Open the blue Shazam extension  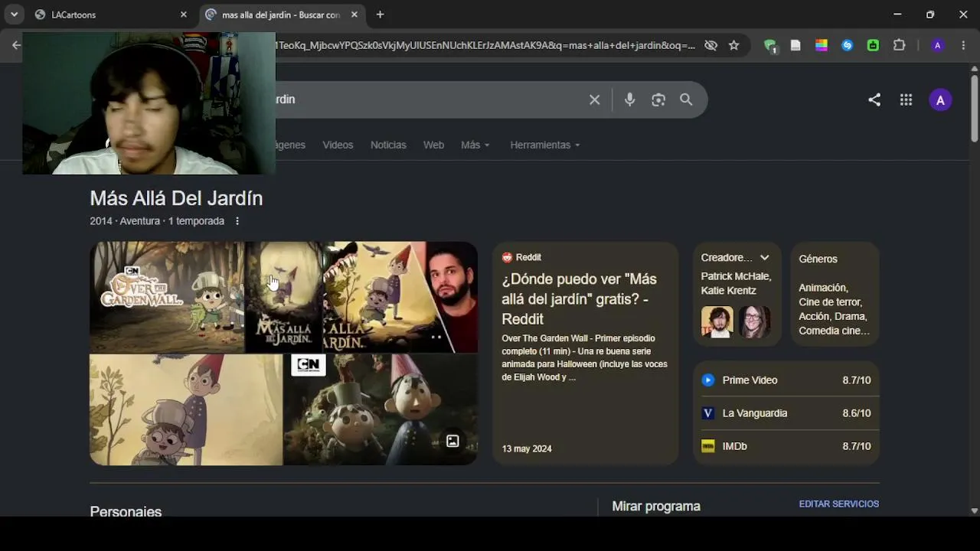pos(847,45)
